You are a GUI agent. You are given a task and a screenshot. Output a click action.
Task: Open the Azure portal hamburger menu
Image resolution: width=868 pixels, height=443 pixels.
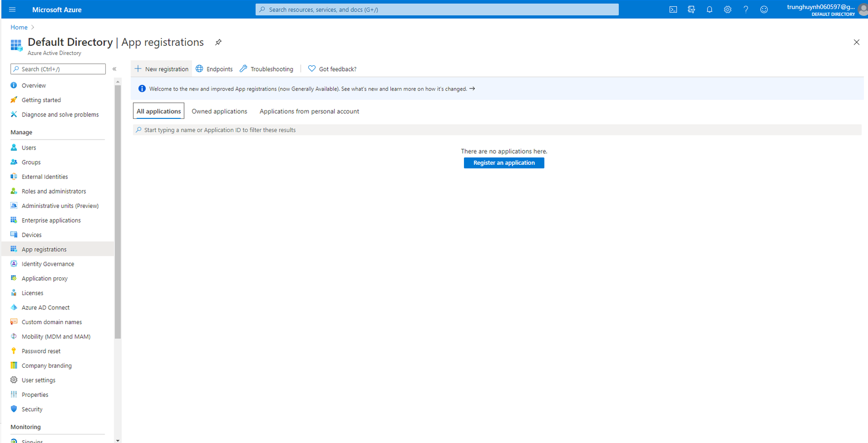pos(13,9)
